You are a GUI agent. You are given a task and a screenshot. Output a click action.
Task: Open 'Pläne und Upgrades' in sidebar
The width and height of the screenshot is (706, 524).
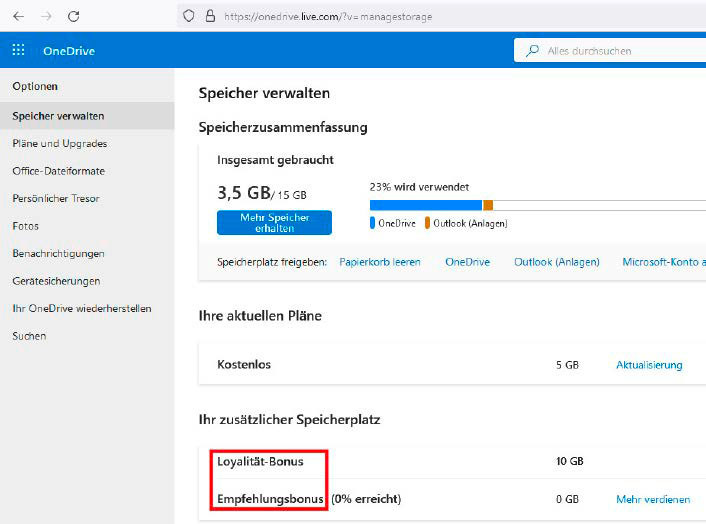tap(60, 144)
